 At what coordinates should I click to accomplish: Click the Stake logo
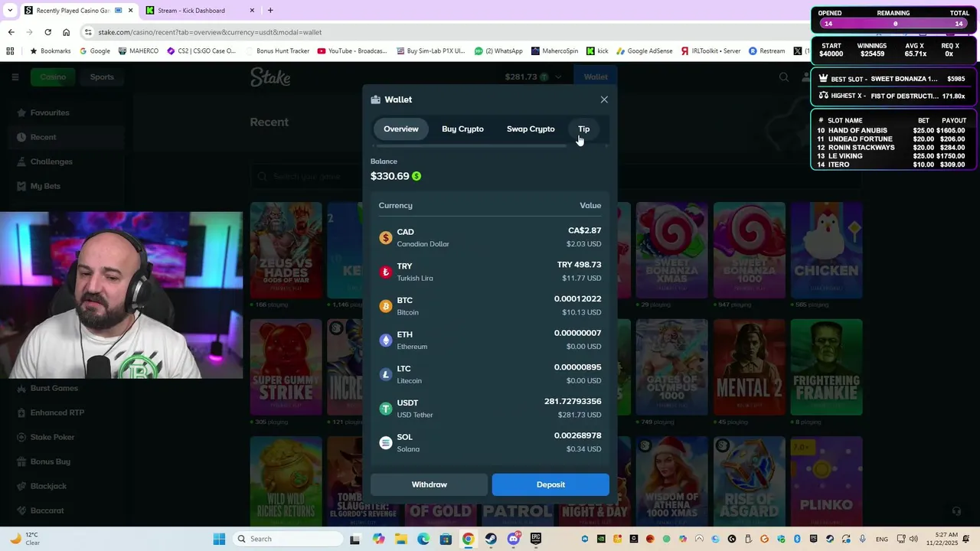tap(270, 77)
